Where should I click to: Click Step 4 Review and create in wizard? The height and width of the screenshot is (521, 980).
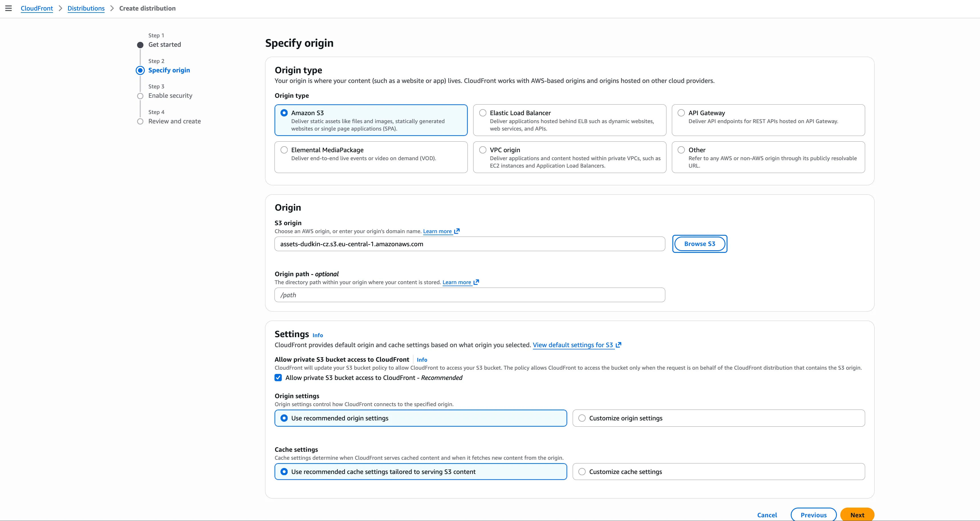[174, 121]
